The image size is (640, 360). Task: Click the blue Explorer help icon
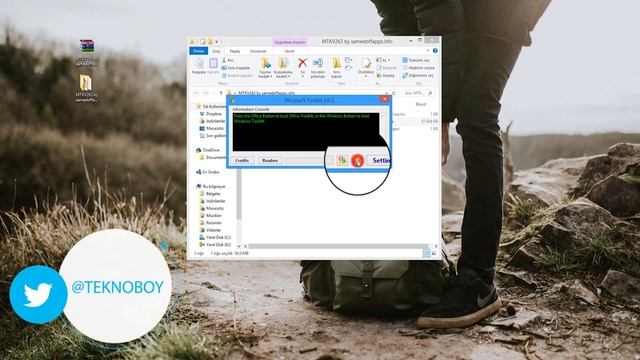435,51
